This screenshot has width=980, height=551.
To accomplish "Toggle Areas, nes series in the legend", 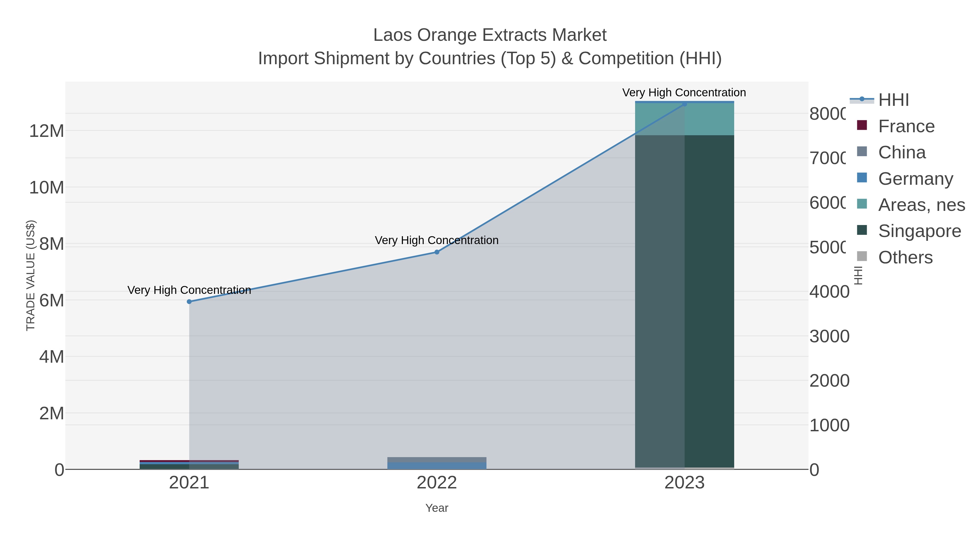I will (x=911, y=205).
